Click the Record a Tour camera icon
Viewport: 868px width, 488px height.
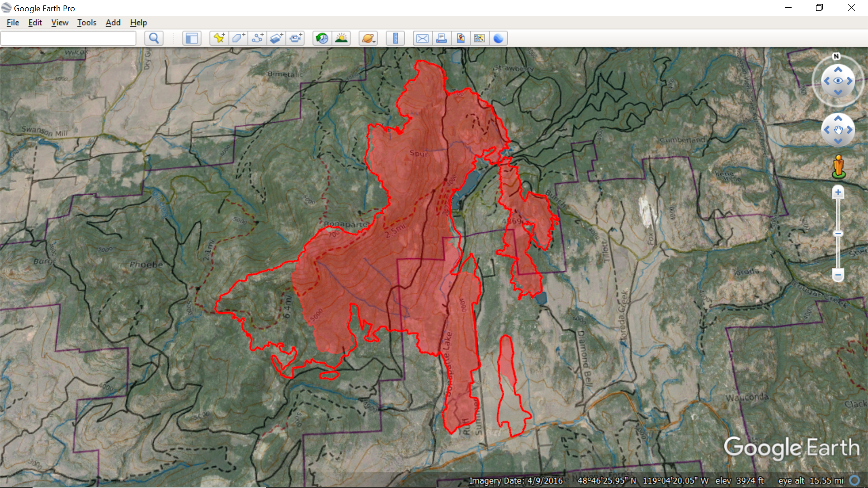(296, 38)
